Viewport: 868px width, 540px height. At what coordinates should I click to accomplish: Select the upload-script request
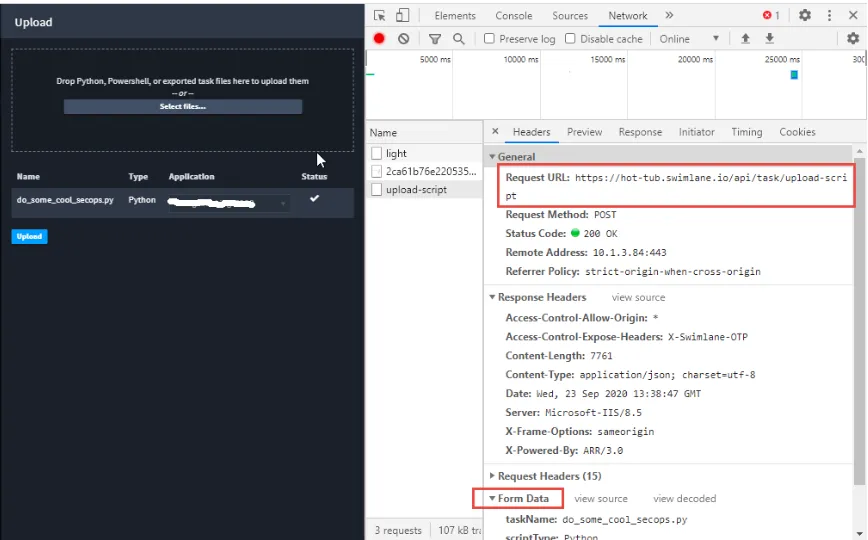(424, 189)
